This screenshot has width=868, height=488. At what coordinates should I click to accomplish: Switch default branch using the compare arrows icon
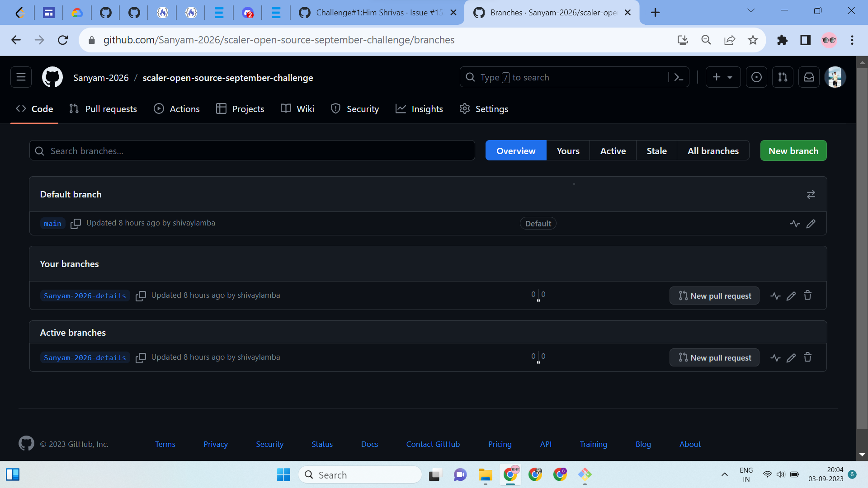click(811, 194)
